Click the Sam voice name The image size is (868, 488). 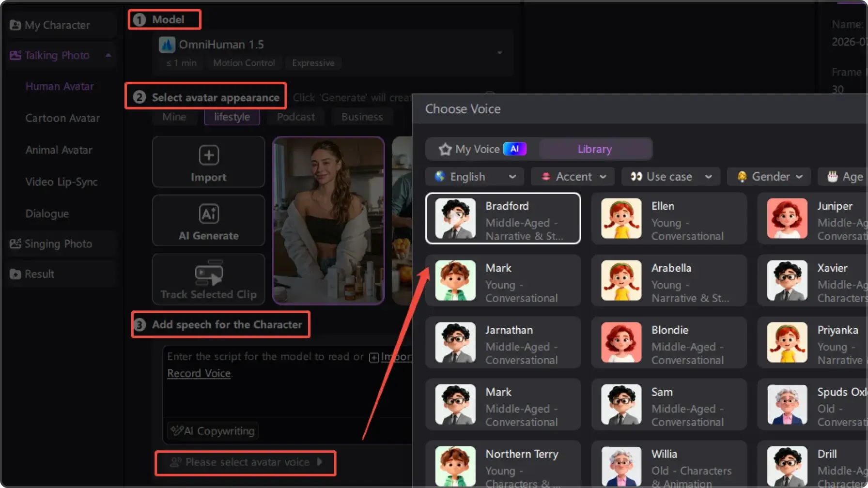point(662,392)
